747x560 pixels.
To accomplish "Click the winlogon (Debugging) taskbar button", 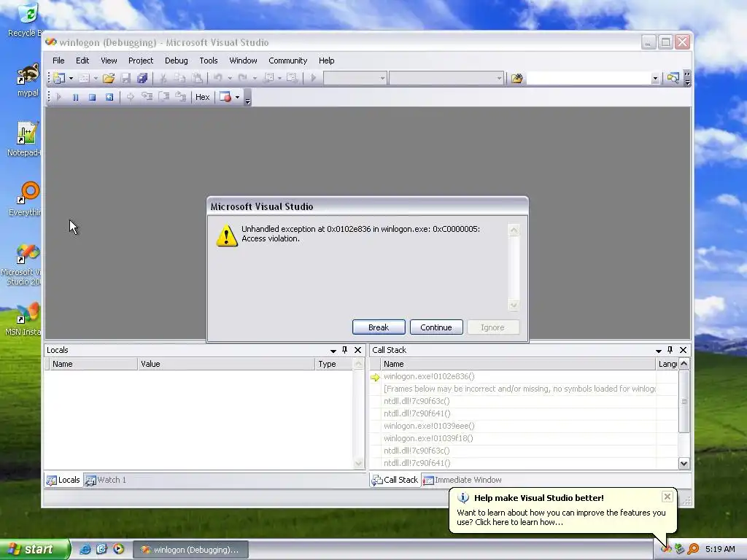I will (x=190, y=550).
